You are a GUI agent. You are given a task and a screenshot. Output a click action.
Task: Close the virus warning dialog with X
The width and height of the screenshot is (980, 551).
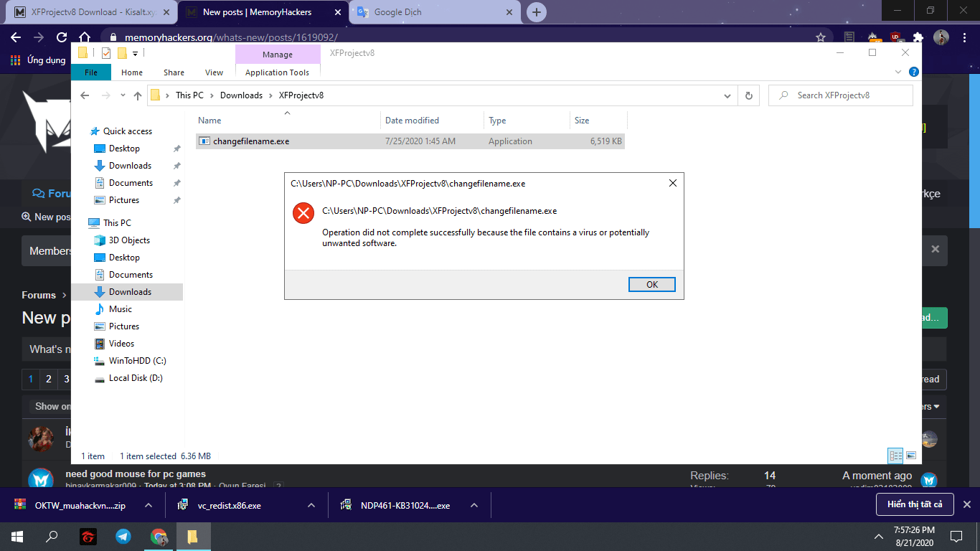673,183
